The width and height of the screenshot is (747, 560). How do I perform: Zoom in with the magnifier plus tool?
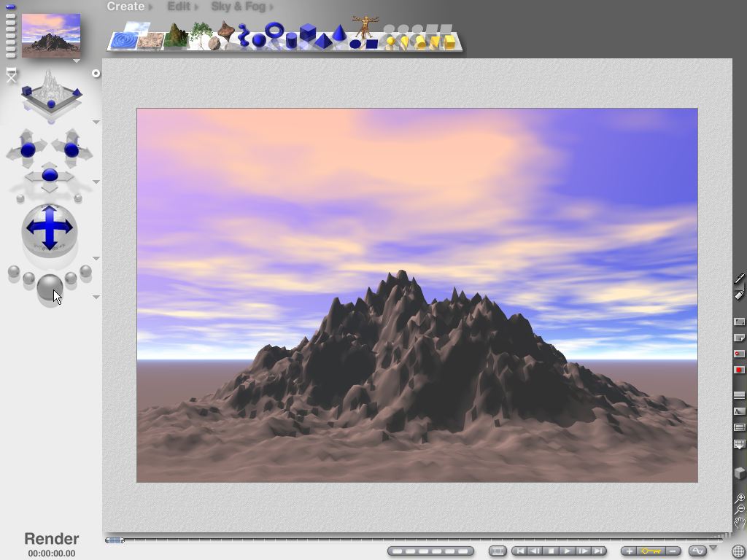(x=740, y=498)
